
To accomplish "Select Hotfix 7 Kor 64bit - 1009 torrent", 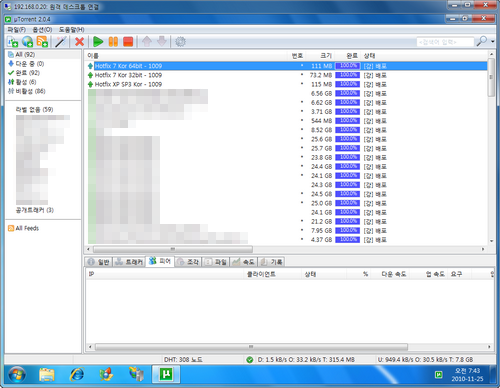I will coord(128,66).
